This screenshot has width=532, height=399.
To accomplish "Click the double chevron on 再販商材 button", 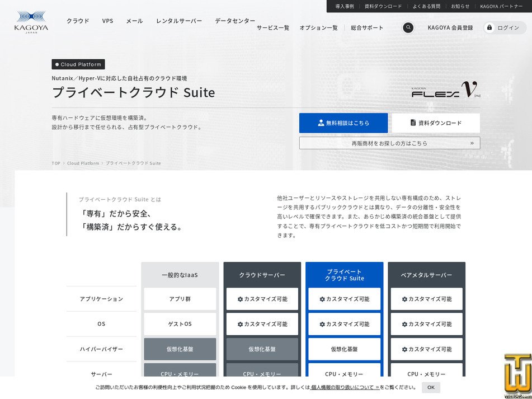I will coord(472,143).
